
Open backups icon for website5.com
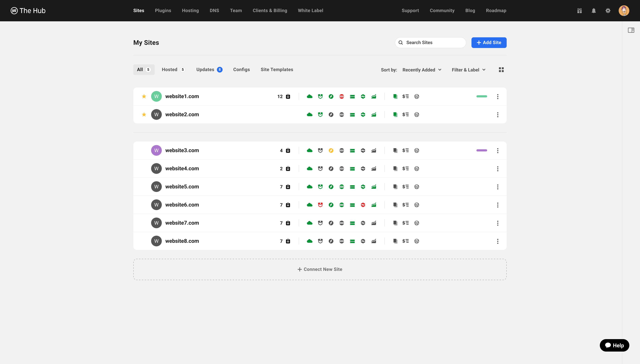[353, 186]
